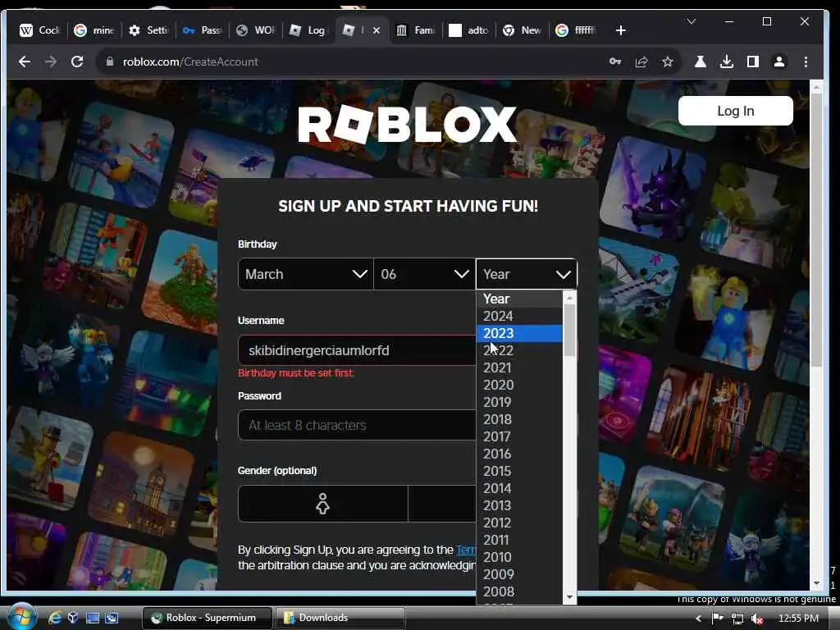Select 2010 from the year list
840x630 pixels.
519,557
